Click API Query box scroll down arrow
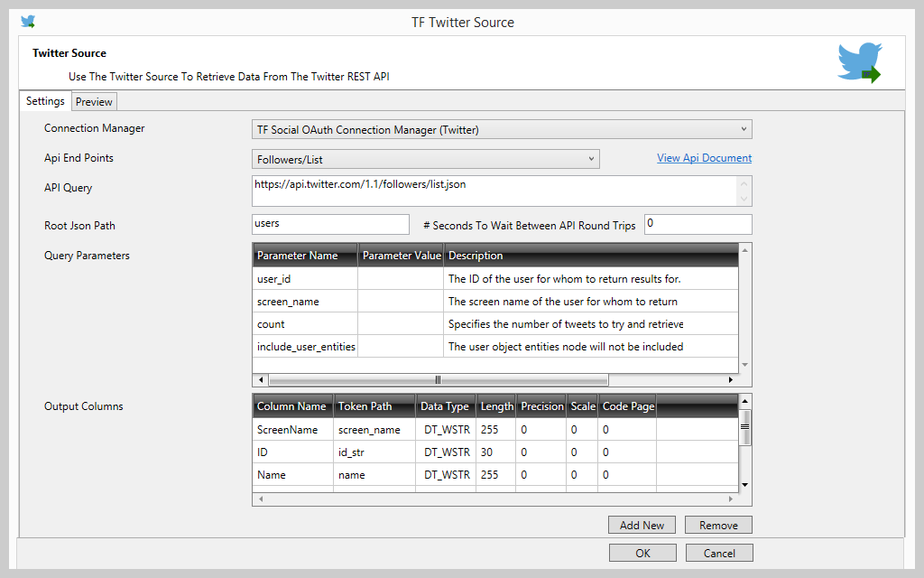 pyautogui.click(x=744, y=199)
